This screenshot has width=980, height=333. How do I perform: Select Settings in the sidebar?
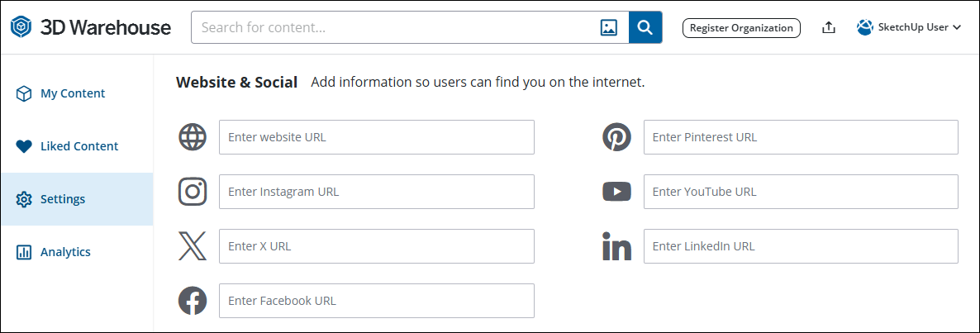pos(63,199)
